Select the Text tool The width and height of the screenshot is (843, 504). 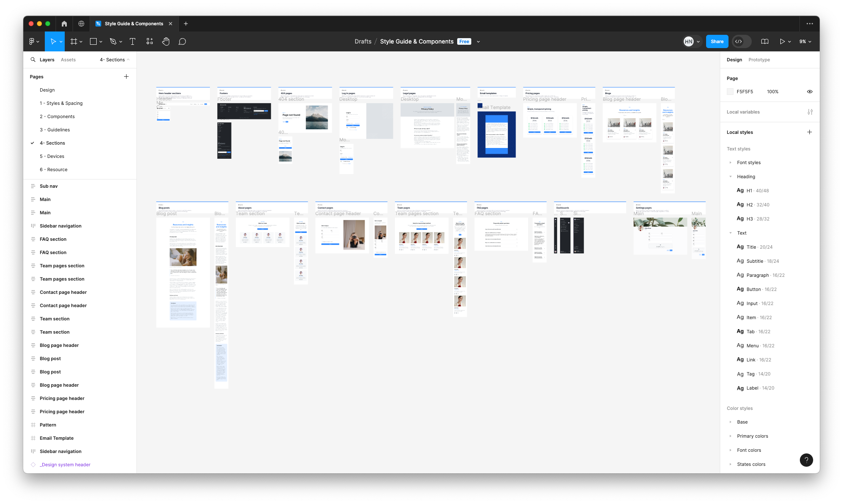[133, 41]
